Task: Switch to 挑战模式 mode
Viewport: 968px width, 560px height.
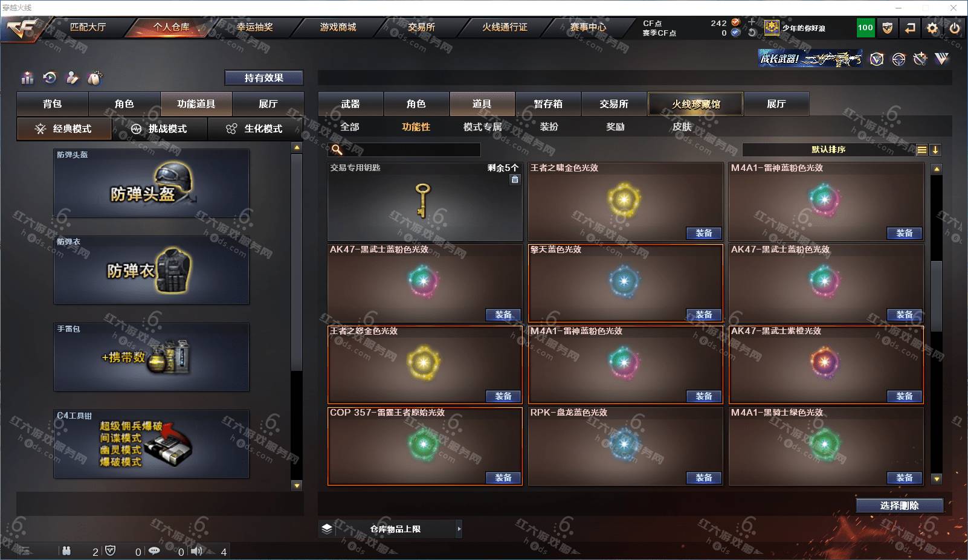Action: point(160,129)
